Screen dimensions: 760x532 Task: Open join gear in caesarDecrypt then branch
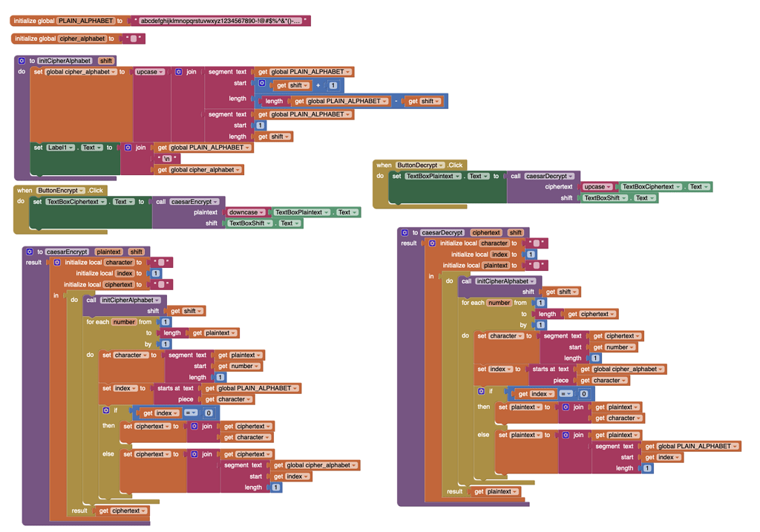pos(566,407)
